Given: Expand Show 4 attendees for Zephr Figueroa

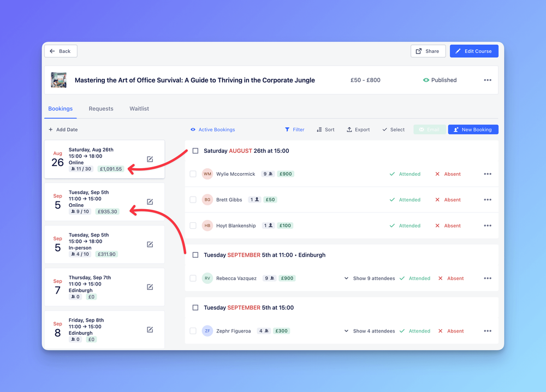Looking at the screenshot, I should tap(370, 331).
